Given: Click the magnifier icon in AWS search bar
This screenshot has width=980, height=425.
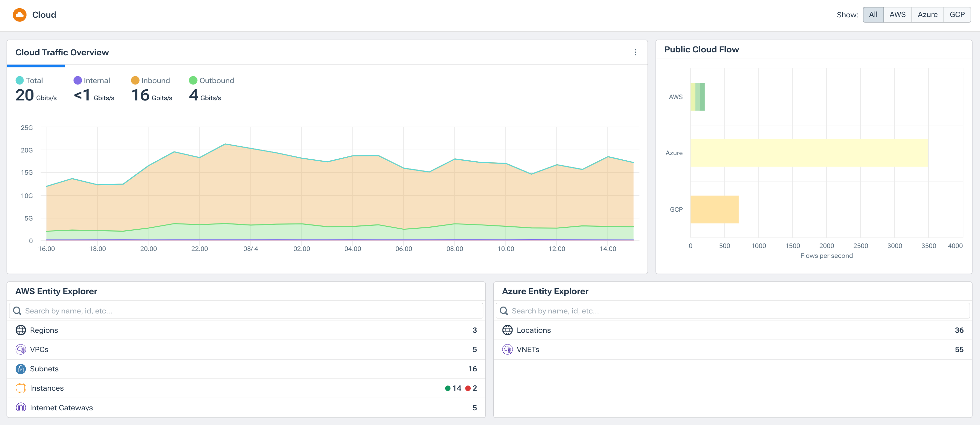Looking at the screenshot, I should coord(17,310).
